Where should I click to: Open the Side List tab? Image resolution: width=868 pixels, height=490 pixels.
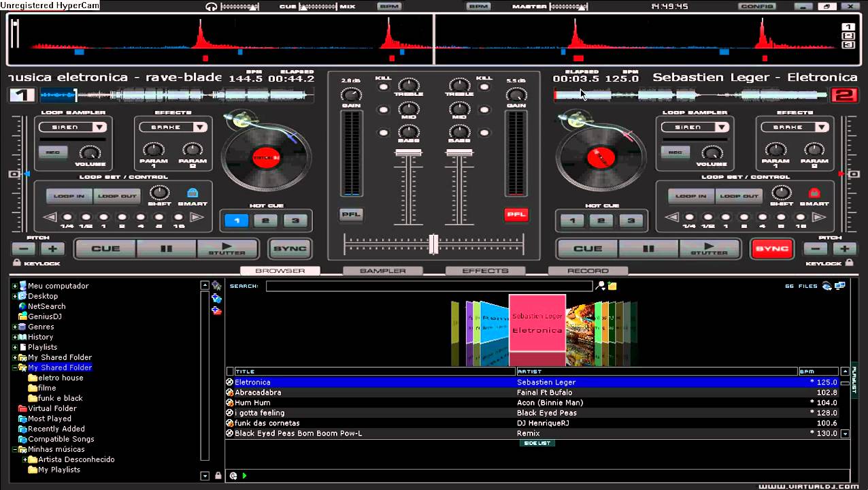click(x=537, y=443)
